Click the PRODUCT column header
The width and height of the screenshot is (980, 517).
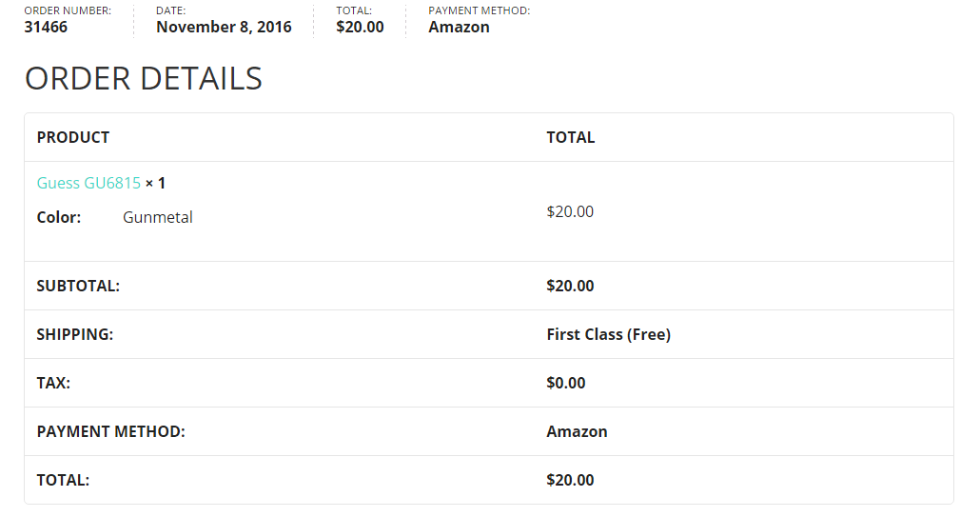pyautogui.click(x=73, y=137)
